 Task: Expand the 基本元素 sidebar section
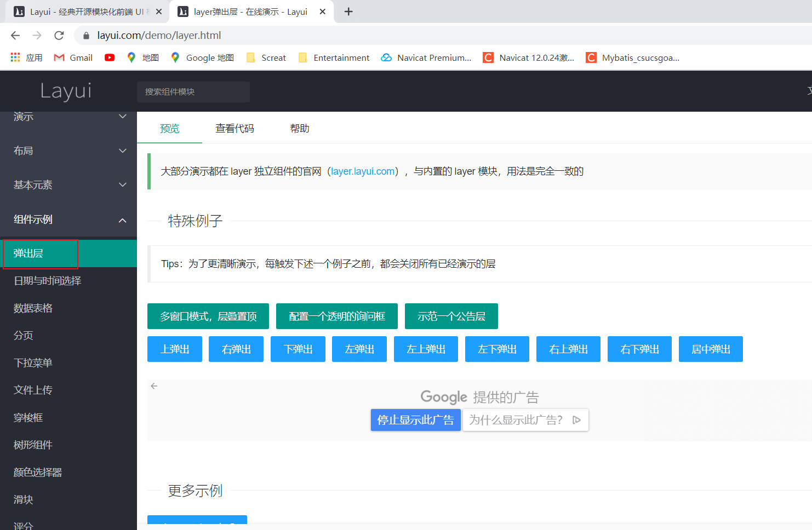pos(68,185)
